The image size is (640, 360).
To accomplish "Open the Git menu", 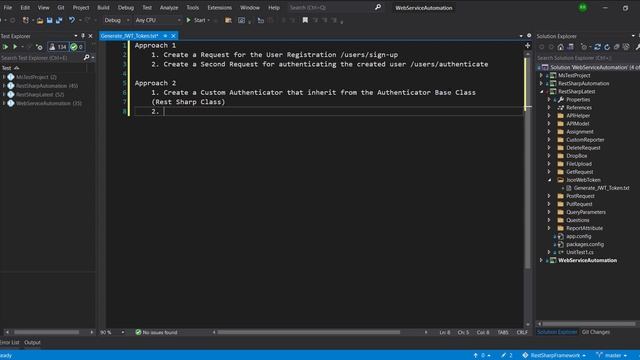I will pyautogui.click(x=60, y=7).
